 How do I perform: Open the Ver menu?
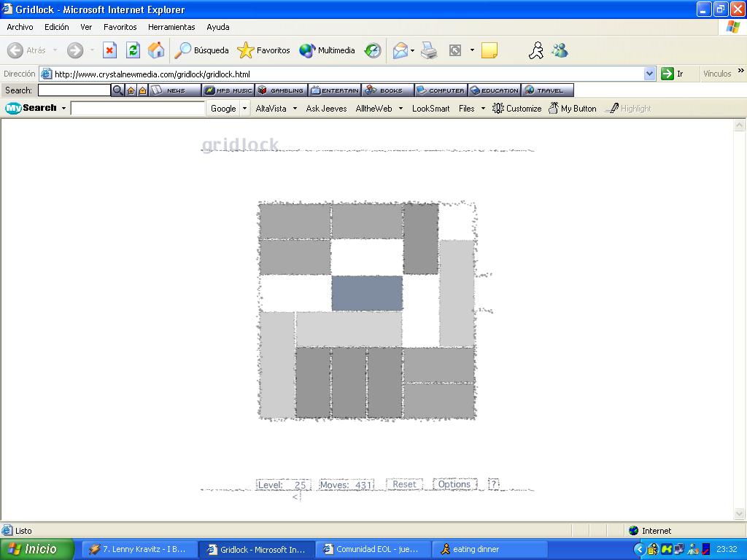(x=86, y=27)
